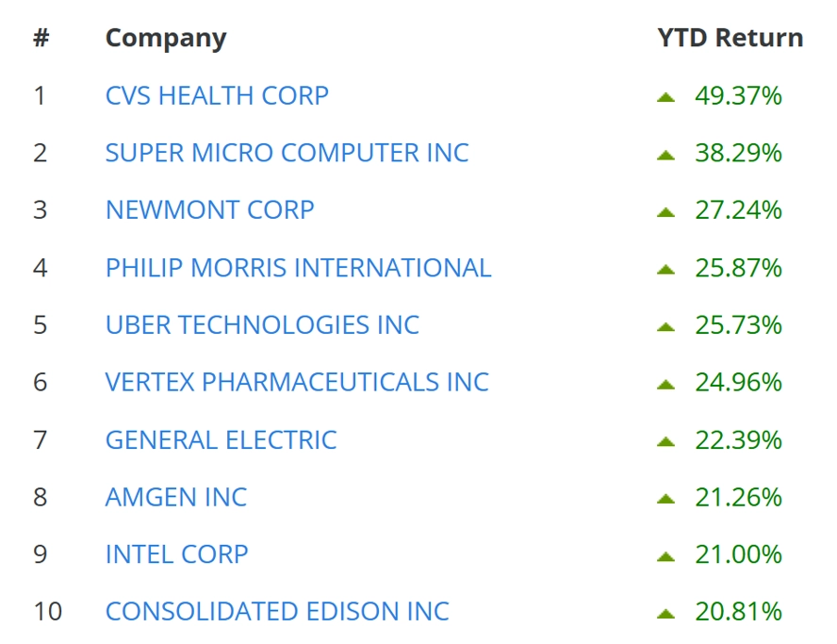Click green arrow icon beside 24.96%
The height and width of the screenshot is (644, 837).
pyautogui.click(x=665, y=385)
